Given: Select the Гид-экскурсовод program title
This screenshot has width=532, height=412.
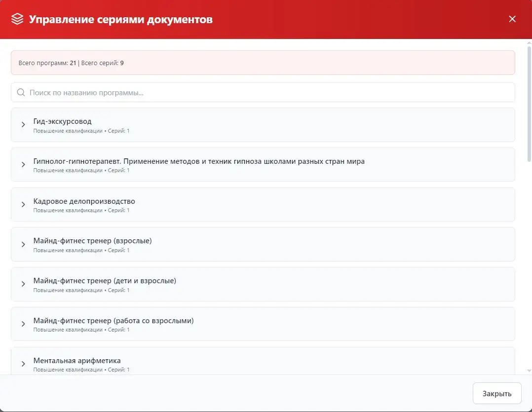Looking at the screenshot, I should tap(62, 121).
